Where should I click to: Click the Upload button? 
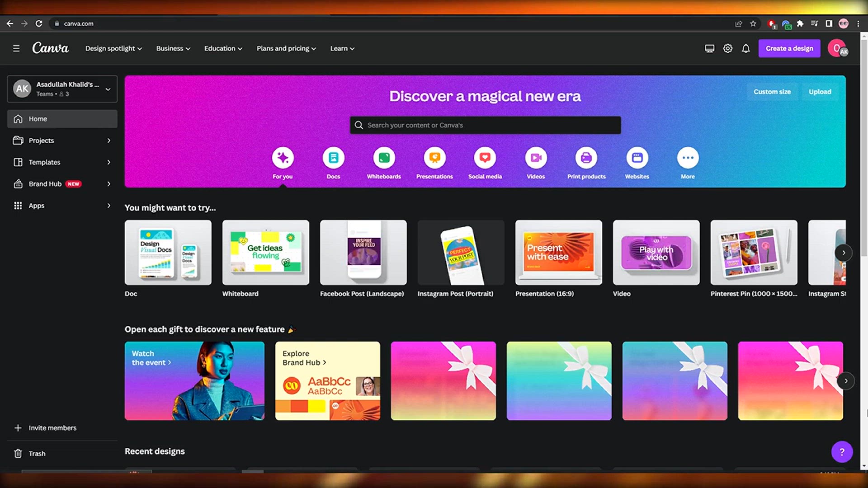(820, 92)
